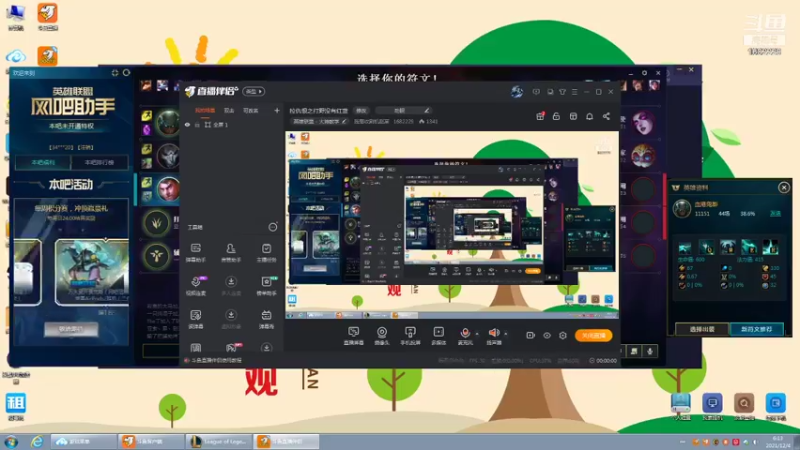Add a new scene with plus button
This screenshot has height=450, width=800.
click(277, 110)
